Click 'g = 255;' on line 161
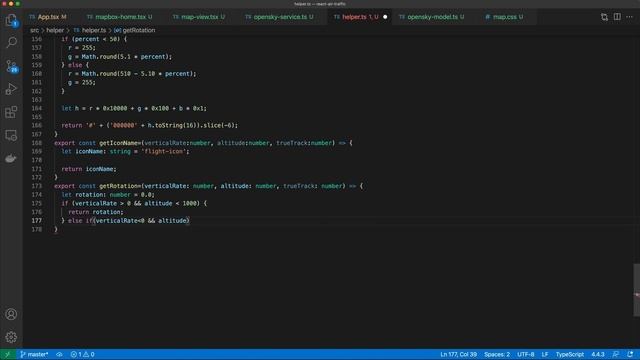Screen dimensions: 640x360 click(82, 82)
